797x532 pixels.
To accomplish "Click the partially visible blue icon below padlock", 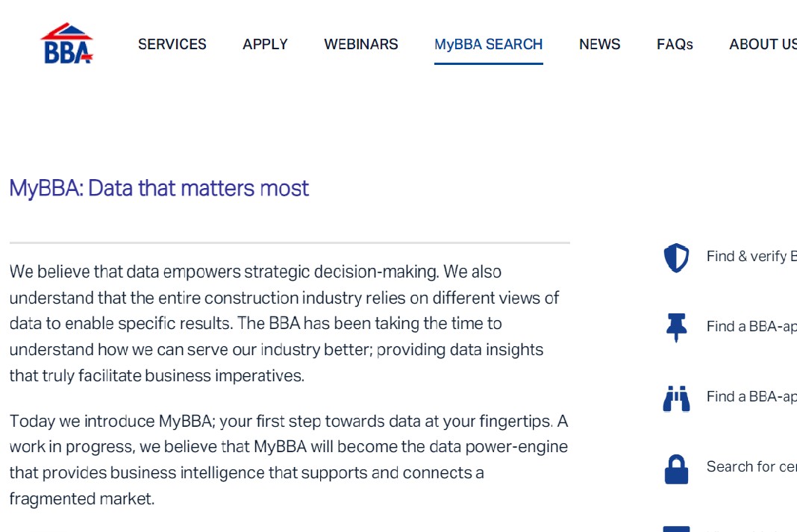I will [676, 529].
